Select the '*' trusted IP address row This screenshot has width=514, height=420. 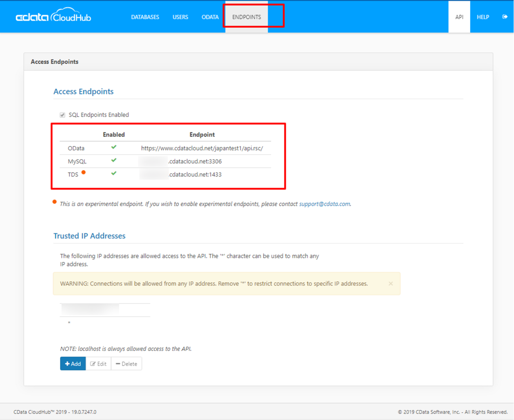pos(105,323)
